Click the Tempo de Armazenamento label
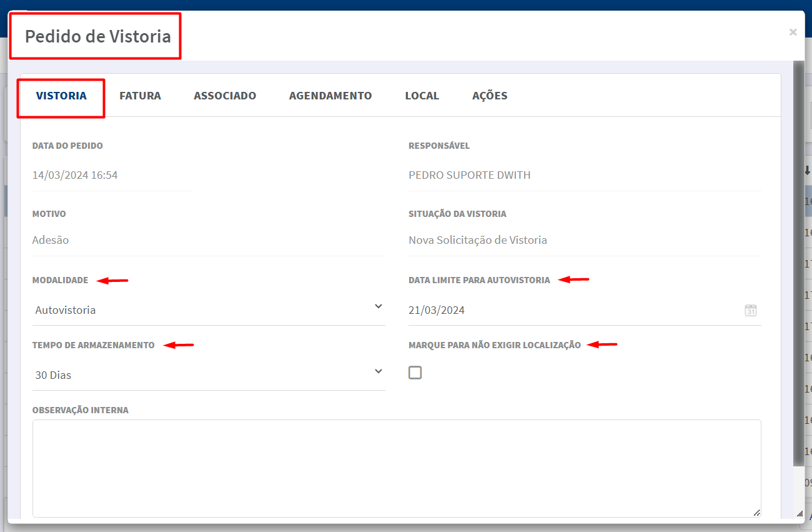Image resolution: width=812 pixels, height=532 pixels. click(x=94, y=345)
